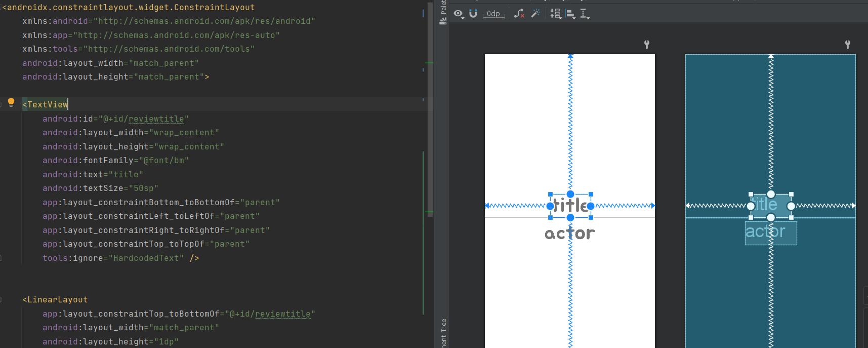Click the Infer Constraints magic wand

tap(535, 14)
